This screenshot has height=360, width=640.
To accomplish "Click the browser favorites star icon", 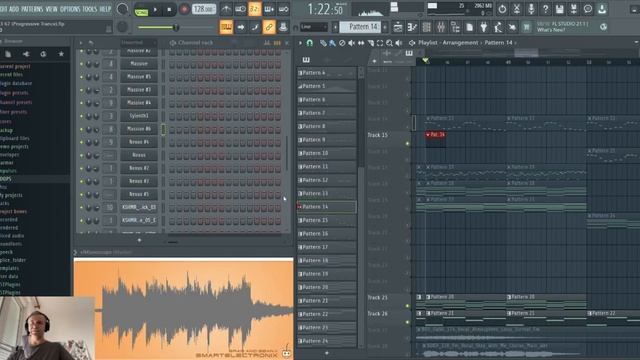I will pyautogui.click(x=61, y=54).
